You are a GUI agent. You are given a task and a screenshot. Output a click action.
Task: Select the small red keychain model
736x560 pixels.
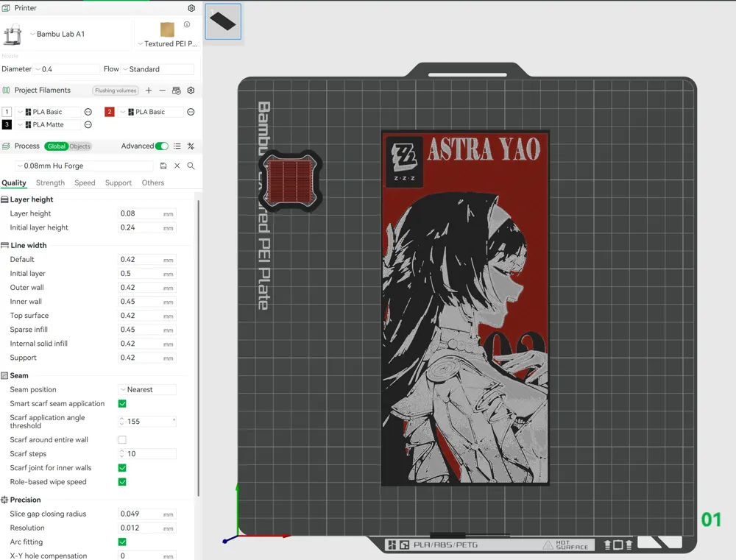pyautogui.click(x=291, y=181)
